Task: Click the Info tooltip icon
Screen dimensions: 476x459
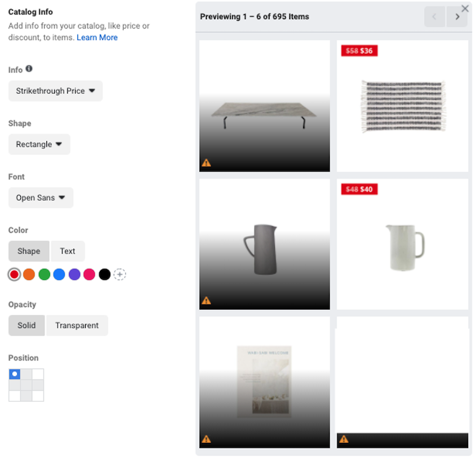Action: 29,70
